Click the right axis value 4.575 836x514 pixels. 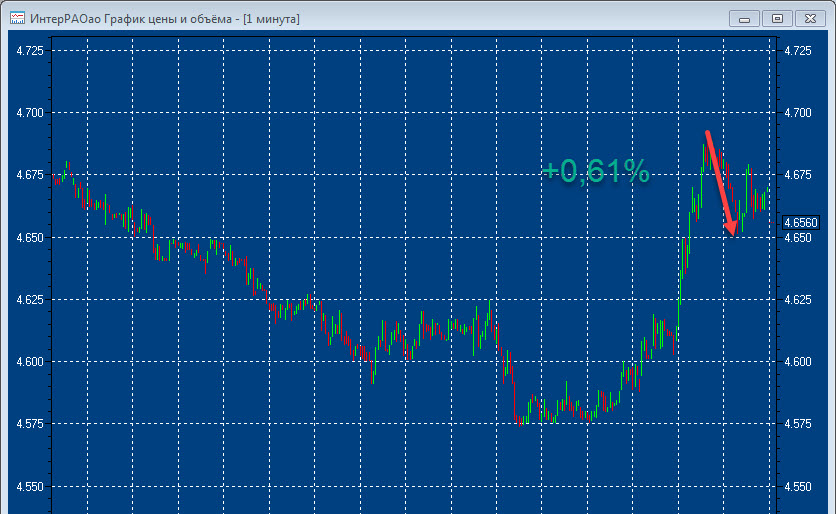pos(798,424)
